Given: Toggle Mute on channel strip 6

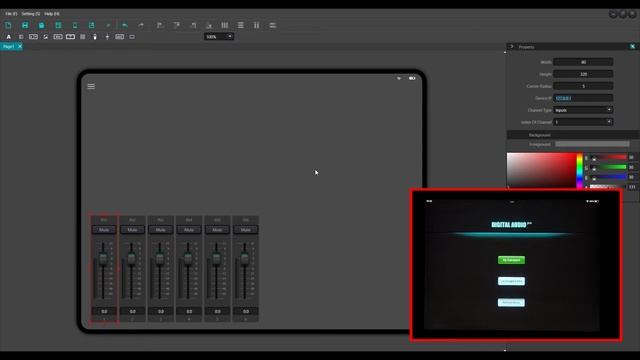Looking at the screenshot, I should [245, 230].
